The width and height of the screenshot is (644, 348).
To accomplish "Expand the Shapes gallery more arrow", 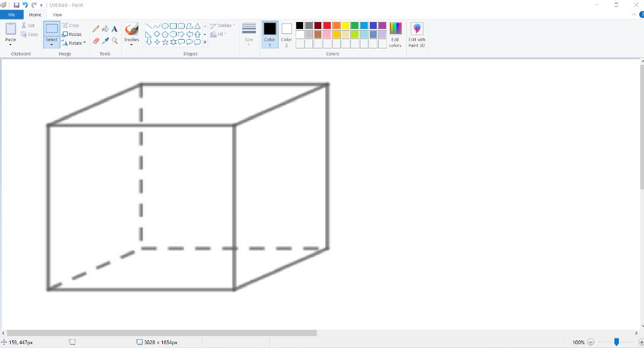I will 205,42.
